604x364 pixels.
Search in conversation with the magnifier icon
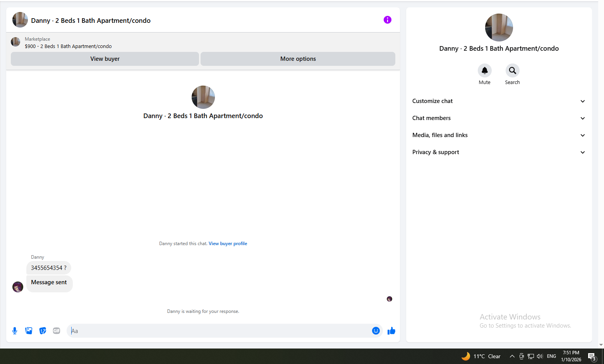click(x=513, y=70)
